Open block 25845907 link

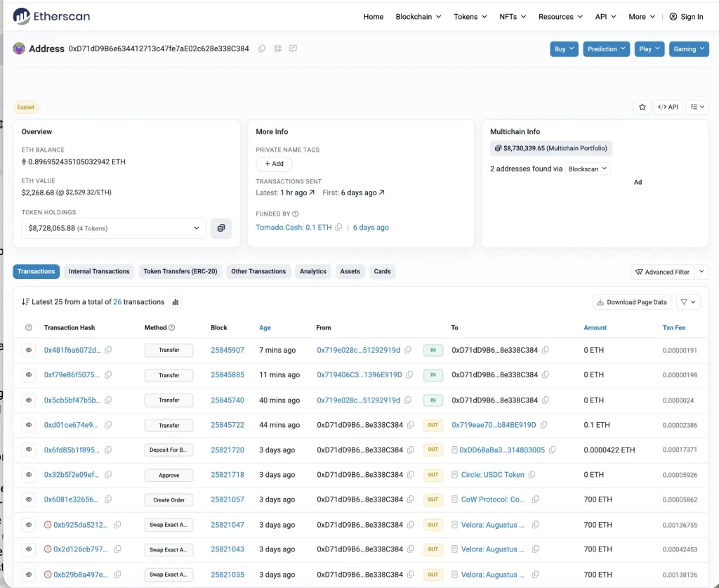pyautogui.click(x=227, y=350)
